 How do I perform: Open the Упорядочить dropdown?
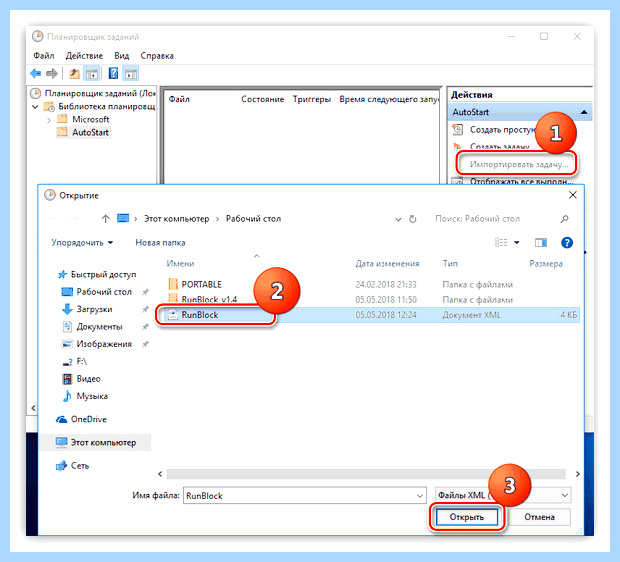(x=82, y=243)
